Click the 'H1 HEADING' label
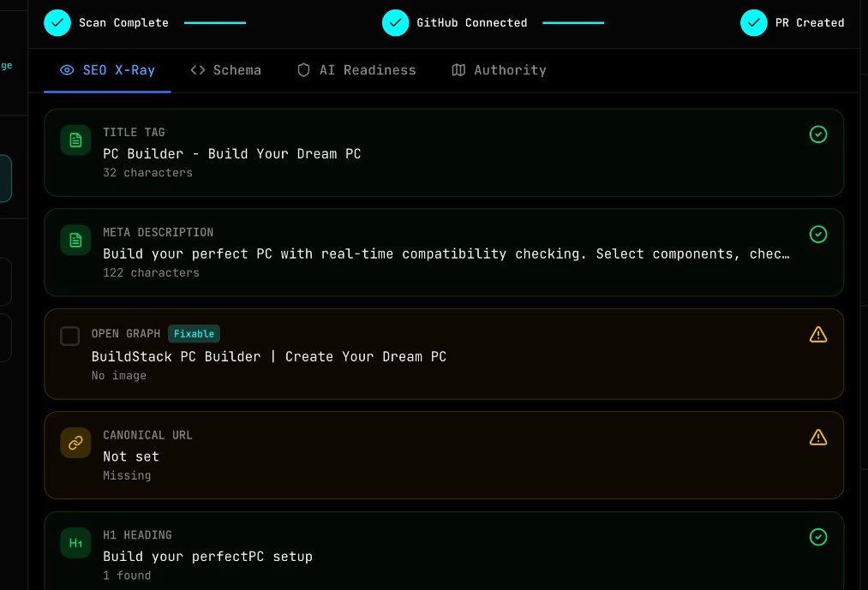 tap(137, 535)
